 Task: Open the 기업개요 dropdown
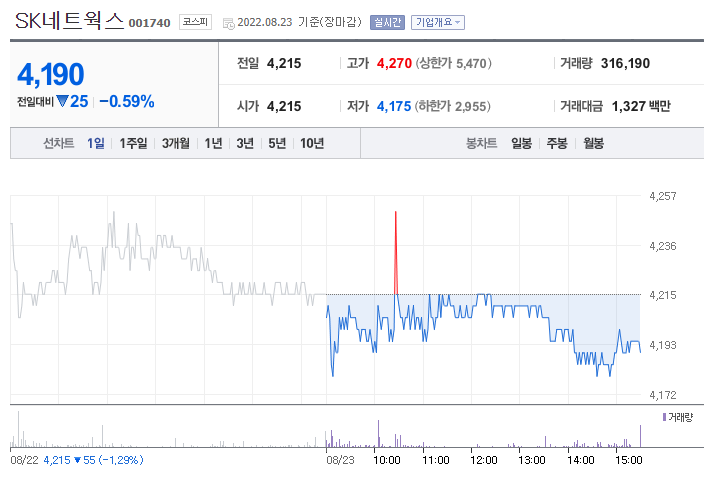(x=438, y=22)
